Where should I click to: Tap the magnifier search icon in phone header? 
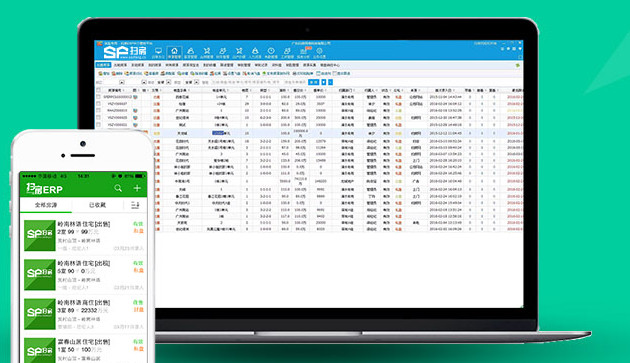point(118,188)
